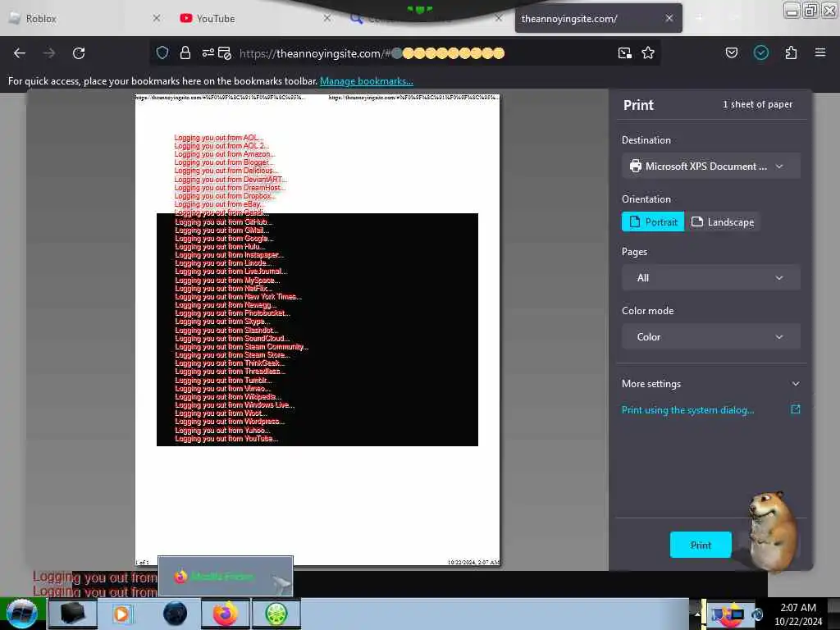Click the 'Logging you out from AOL...' line
Image resolution: width=840 pixels, height=630 pixels.
218,138
